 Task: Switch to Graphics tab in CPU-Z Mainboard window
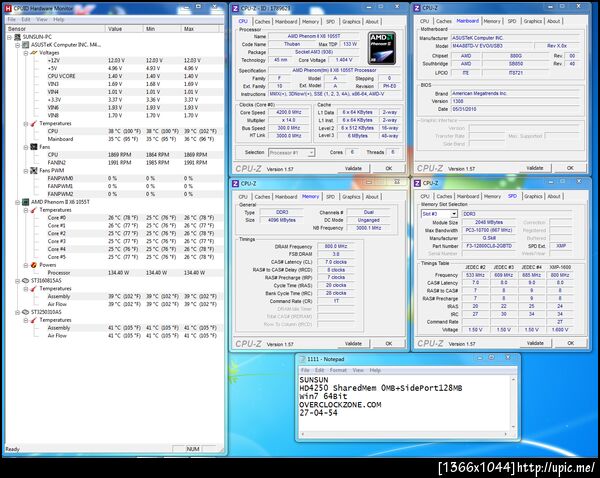533,21
